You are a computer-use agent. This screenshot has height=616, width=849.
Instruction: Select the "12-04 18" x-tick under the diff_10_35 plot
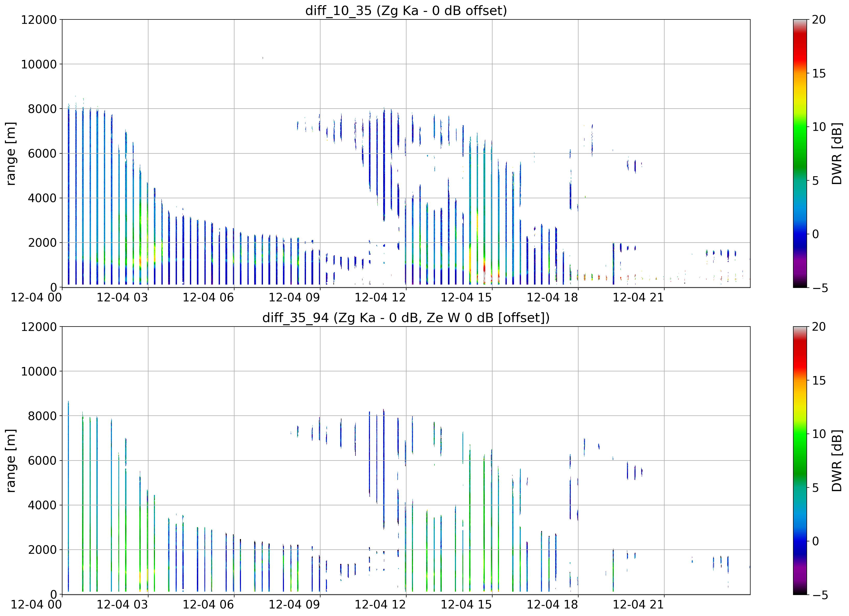[x=553, y=298]
